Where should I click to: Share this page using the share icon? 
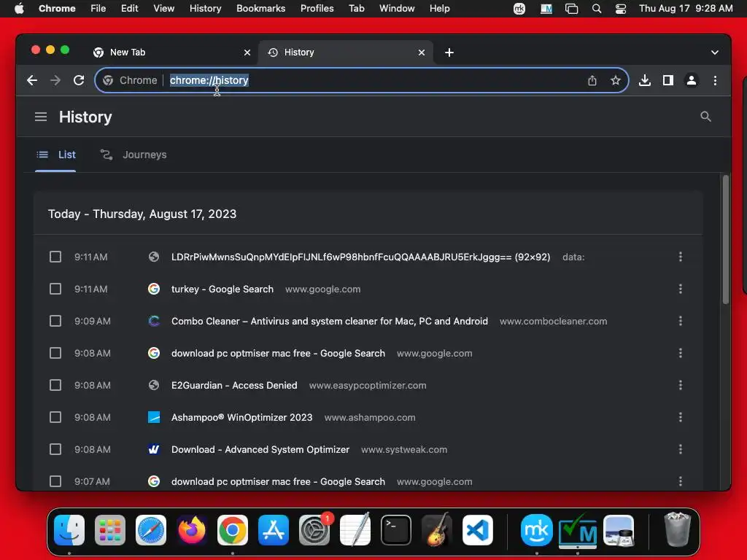(x=592, y=80)
